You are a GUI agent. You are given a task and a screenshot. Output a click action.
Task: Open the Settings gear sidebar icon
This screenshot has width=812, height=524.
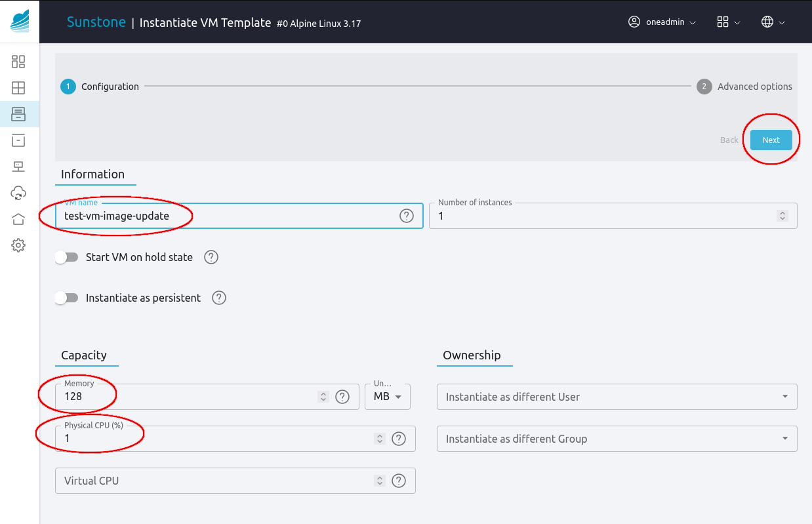click(x=18, y=245)
